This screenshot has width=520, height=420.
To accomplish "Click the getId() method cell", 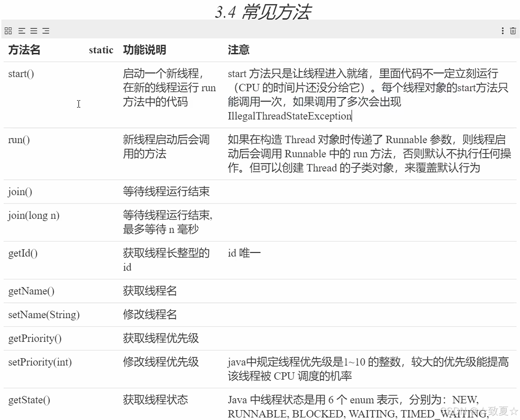I will tap(23, 253).
